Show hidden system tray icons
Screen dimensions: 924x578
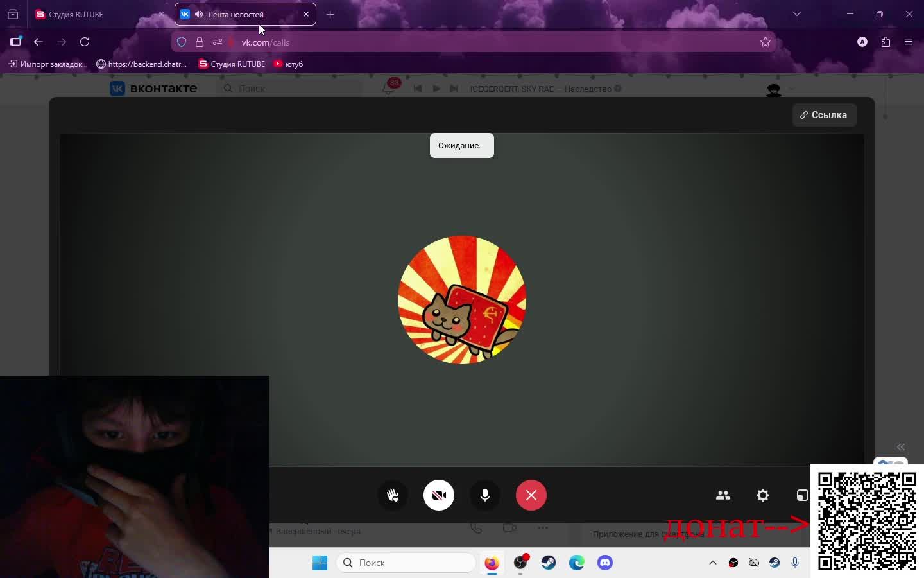(712, 563)
